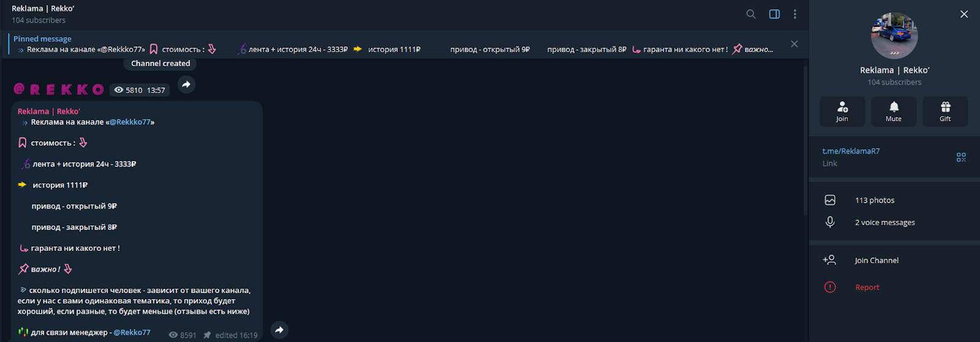The height and width of the screenshot is (342, 980).
Task: Open the 2 voice messages list
Action: pos(894,222)
